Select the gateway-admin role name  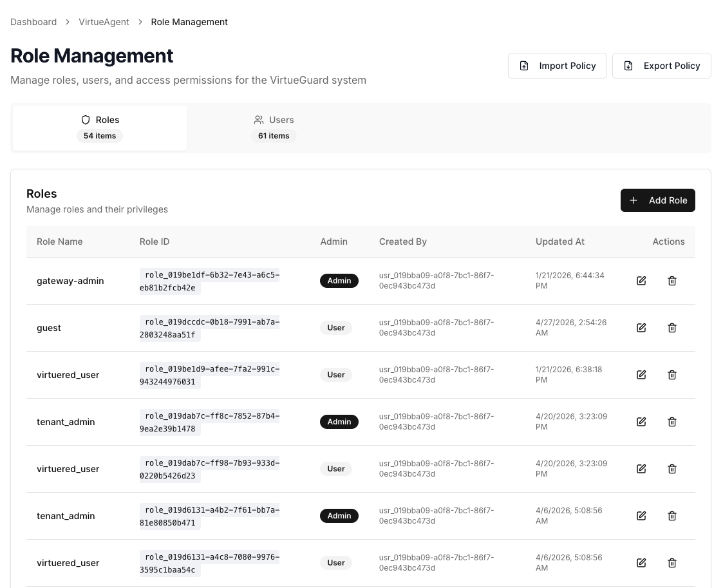tap(70, 281)
